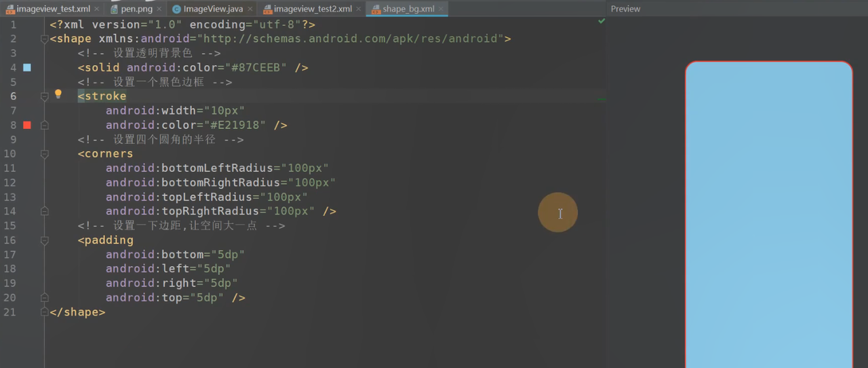Click the light bulb intention icon on line 6
868x368 pixels.
58,94
